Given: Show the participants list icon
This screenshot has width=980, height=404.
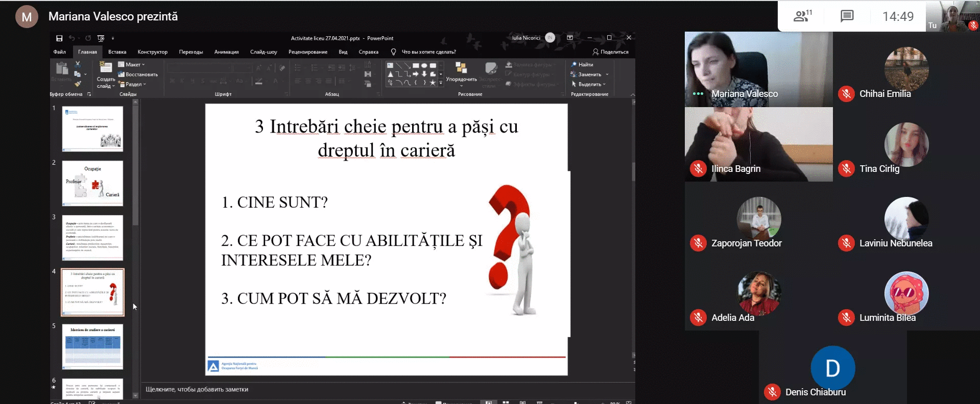Looking at the screenshot, I should tap(802, 16).
